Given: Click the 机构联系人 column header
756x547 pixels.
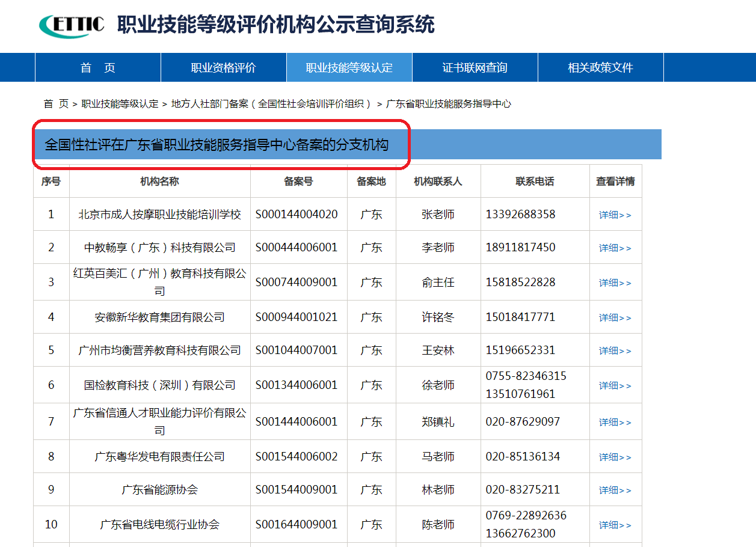Looking at the screenshot, I should [438, 181].
